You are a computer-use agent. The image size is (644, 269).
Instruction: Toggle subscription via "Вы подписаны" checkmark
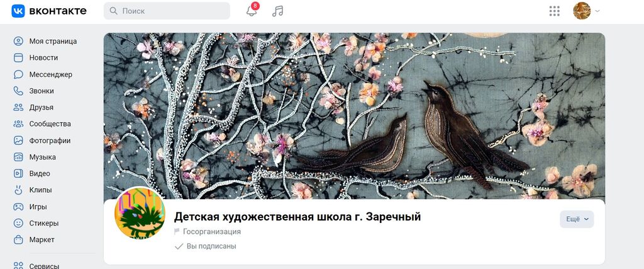(206, 246)
